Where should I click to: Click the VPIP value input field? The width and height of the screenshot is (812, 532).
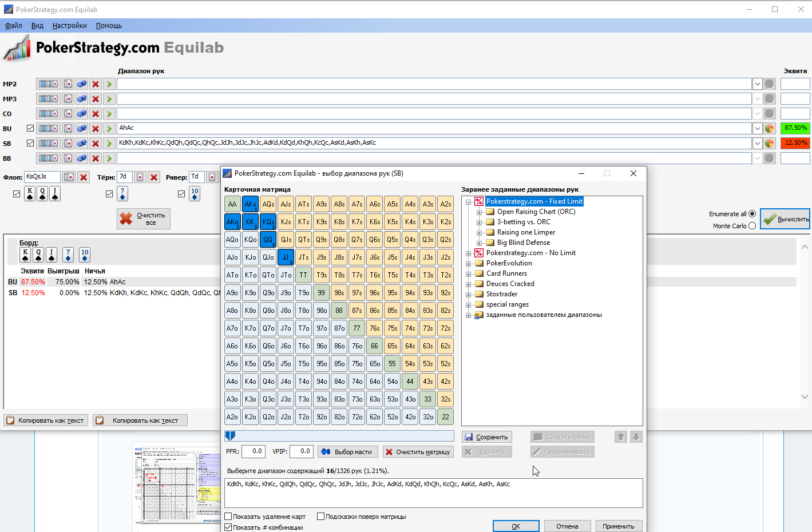pyautogui.click(x=301, y=451)
